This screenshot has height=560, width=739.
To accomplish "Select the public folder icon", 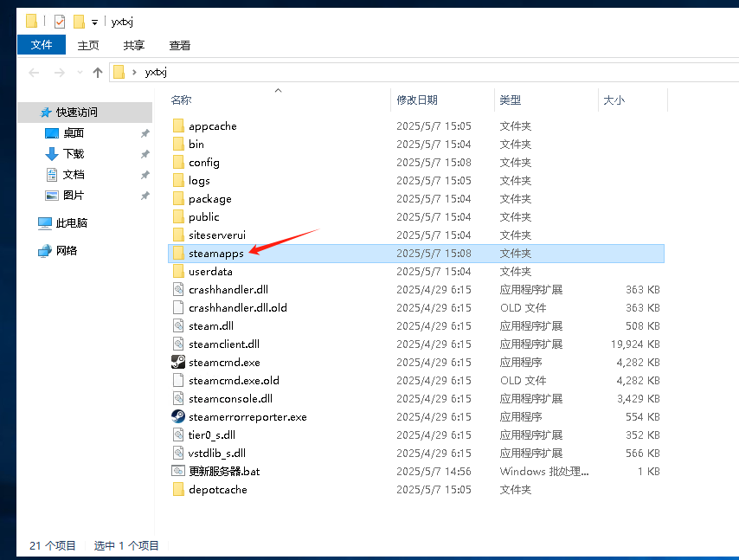I will pyautogui.click(x=178, y=216).
